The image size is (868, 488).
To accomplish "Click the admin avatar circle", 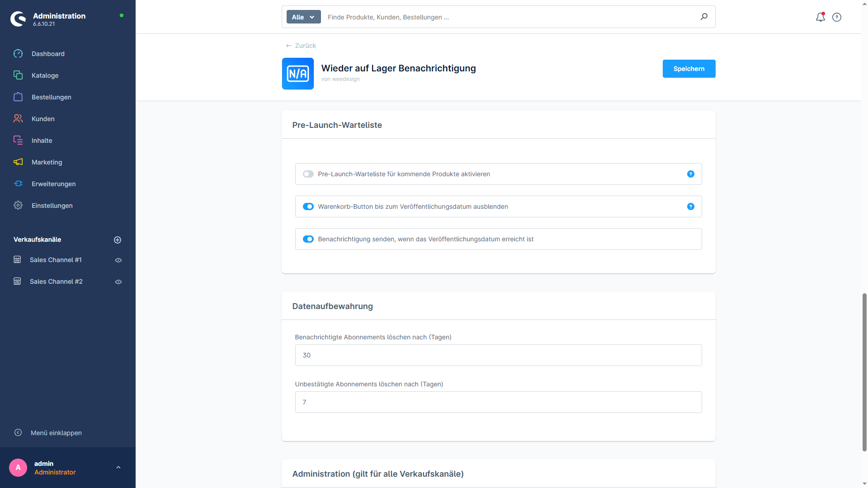I will pyautogui.click(x=18, y=468).
